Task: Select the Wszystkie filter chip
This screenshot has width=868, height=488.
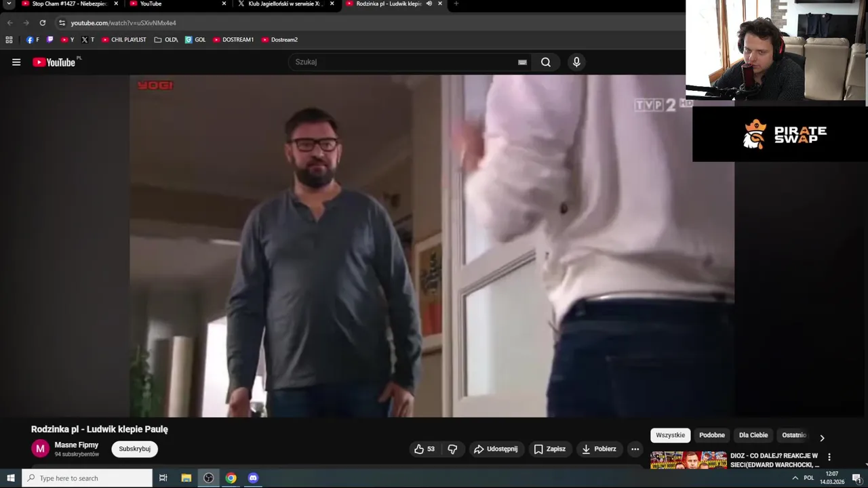Action: point(670,435)
